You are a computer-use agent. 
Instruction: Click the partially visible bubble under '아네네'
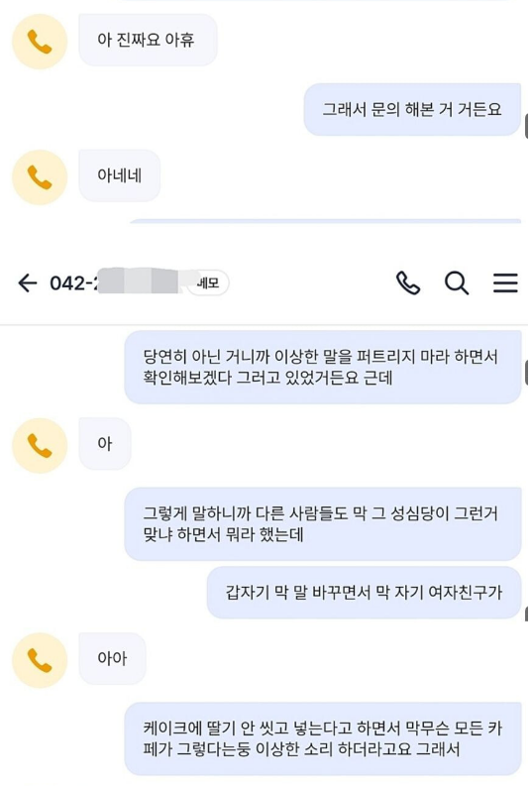325,221
